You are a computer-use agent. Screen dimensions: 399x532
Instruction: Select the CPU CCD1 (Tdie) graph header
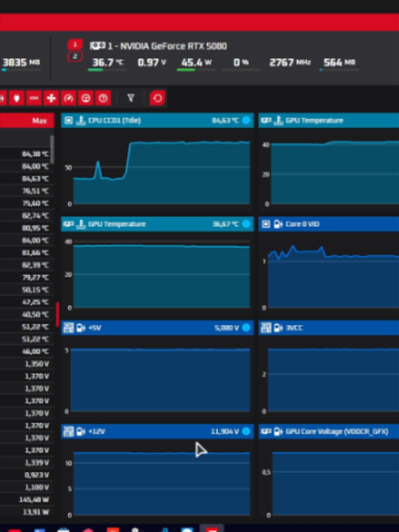(x=157, y=121)
